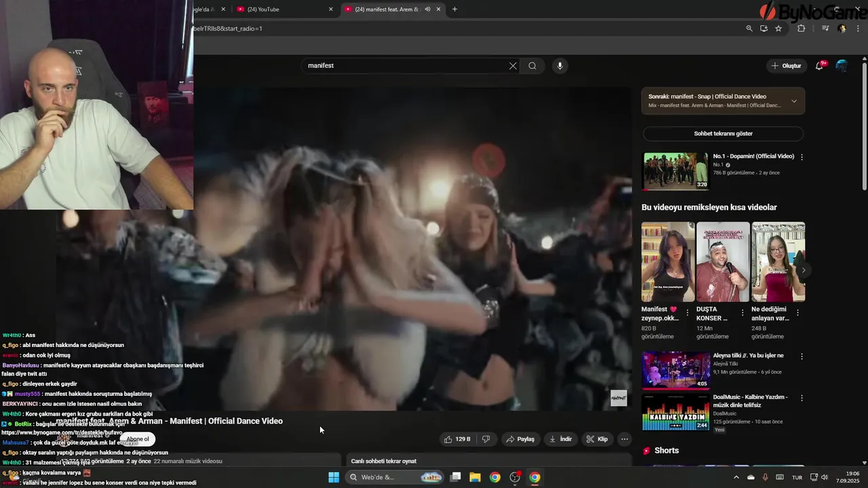Screen dimensions: 868x488
Task: Click the 'No.1 - Dopamin! (Official Video)' title
Action: [x=753, y=156]
